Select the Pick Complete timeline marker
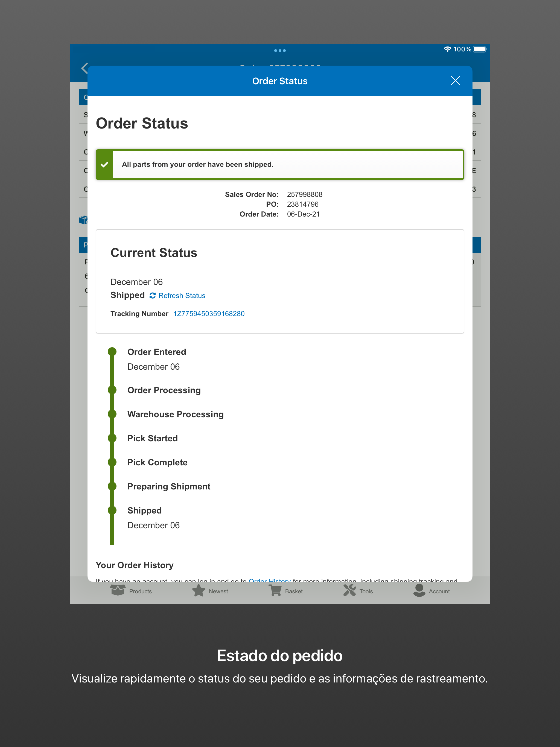 [x=112, y=462]
